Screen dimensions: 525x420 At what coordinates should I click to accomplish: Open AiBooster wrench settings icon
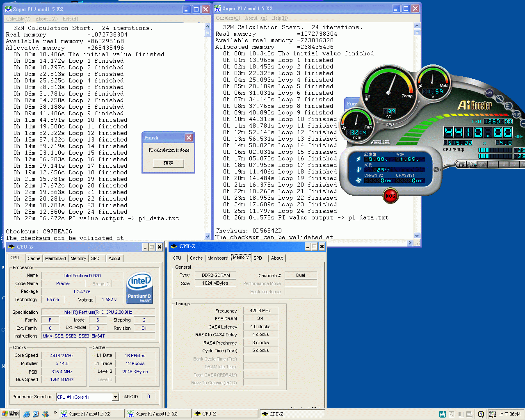pos(499,99)
